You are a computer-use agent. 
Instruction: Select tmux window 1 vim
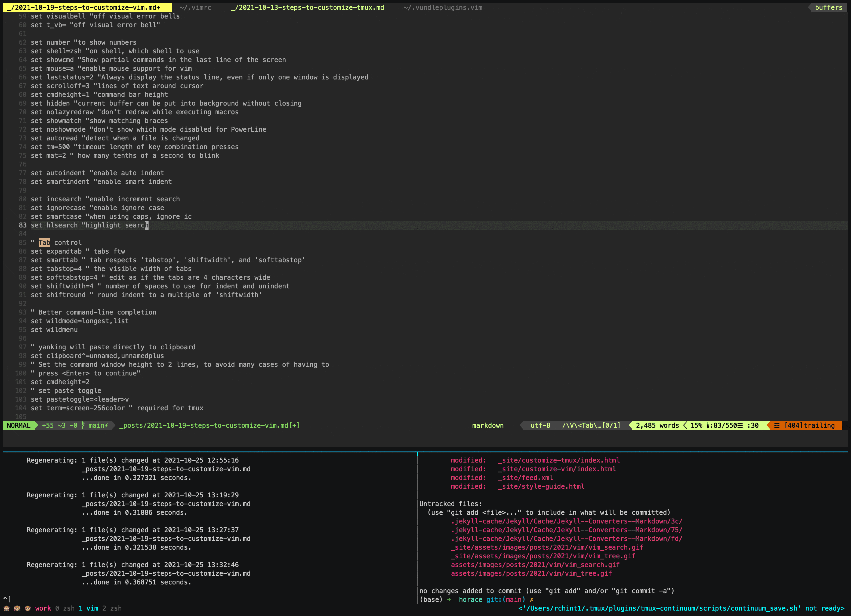(x=88, y=608)
